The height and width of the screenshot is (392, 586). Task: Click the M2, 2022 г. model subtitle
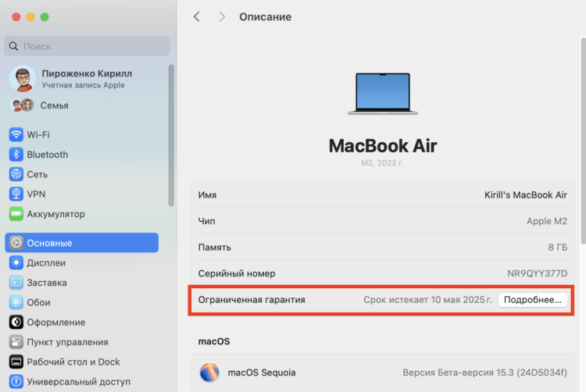coord(382,162)
